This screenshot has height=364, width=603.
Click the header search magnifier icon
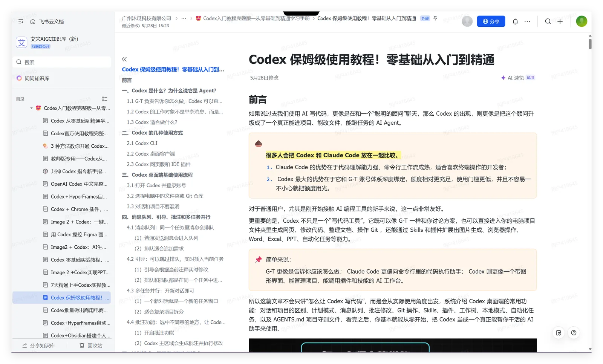(548, 21)
